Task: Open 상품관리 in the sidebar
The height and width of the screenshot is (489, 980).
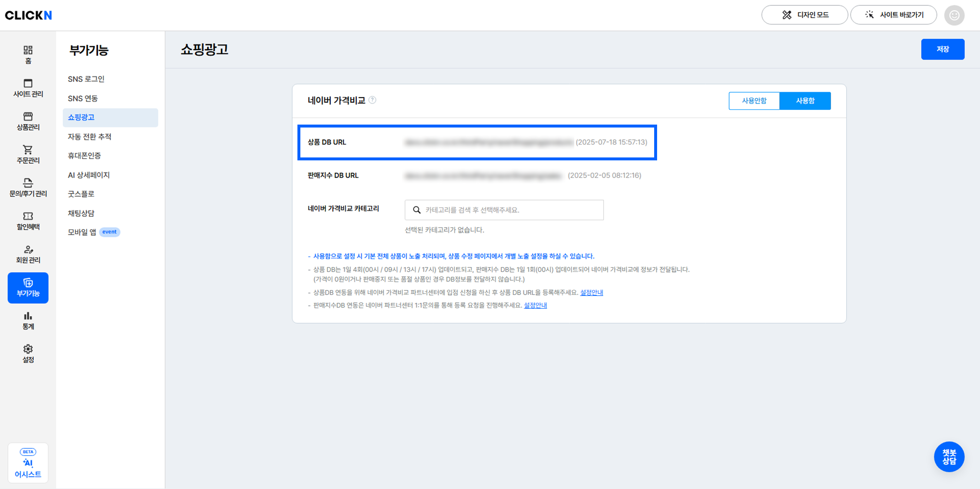Action: 28,121
